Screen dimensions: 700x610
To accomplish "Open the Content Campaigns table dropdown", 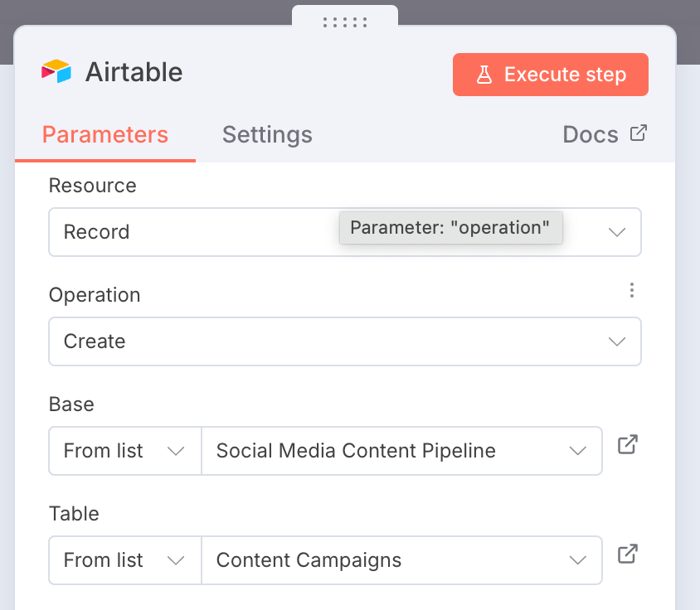I will [401, 560].
